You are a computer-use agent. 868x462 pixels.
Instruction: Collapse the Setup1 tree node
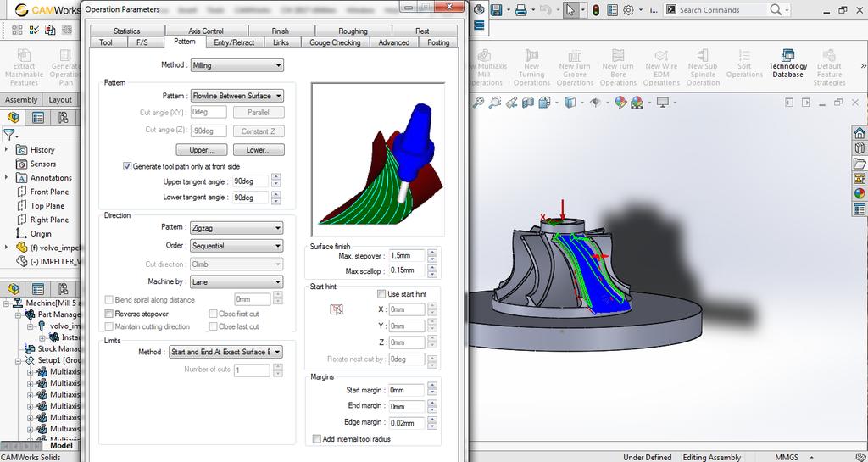click(x=19, y=360)
